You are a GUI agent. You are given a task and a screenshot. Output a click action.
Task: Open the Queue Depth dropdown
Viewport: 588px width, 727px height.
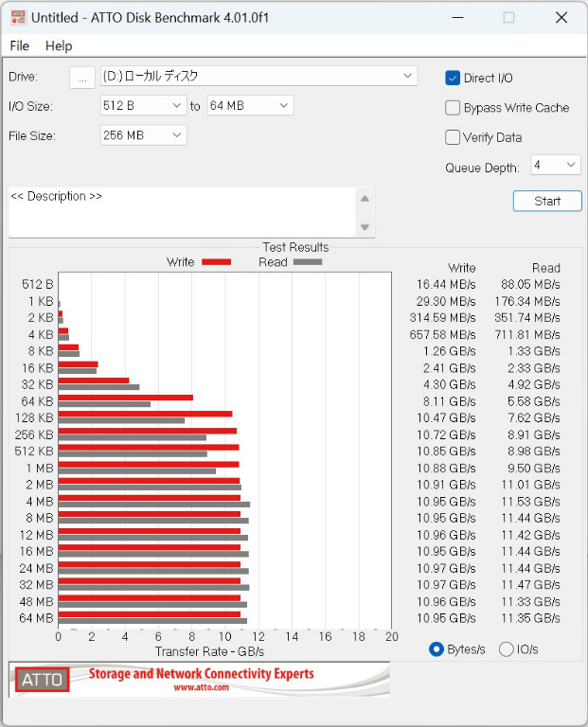coord(556,165)
